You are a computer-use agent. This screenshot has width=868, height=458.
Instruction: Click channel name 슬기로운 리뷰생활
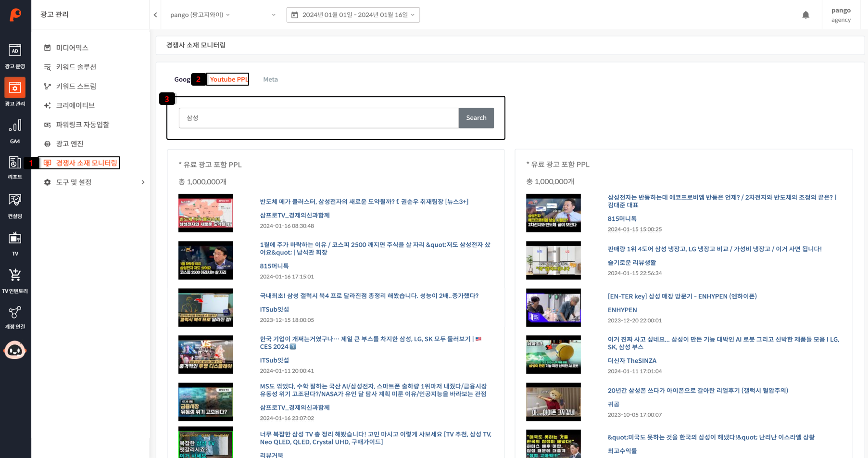(x=631, y=263)
